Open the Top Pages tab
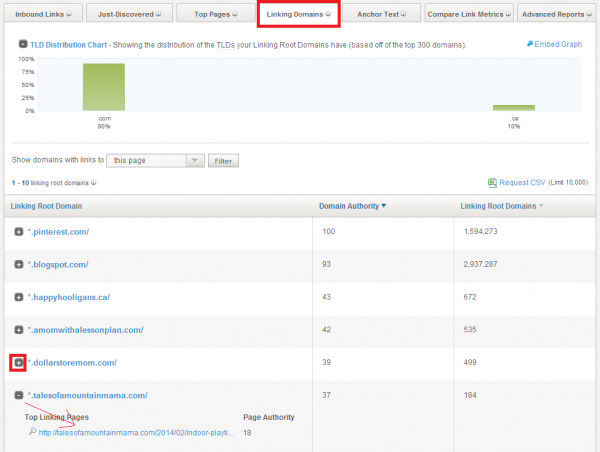600x452 pixels. tap(216, 14)
